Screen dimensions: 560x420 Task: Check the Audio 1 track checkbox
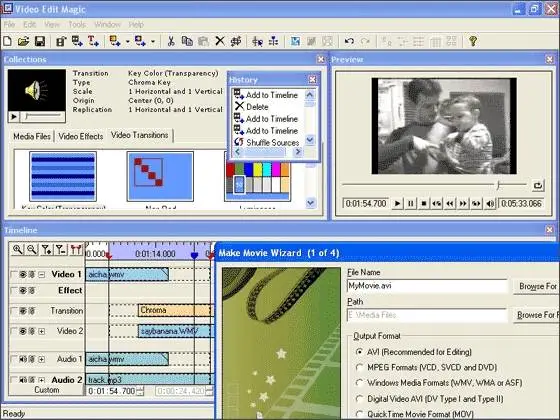tap(13, 359)
